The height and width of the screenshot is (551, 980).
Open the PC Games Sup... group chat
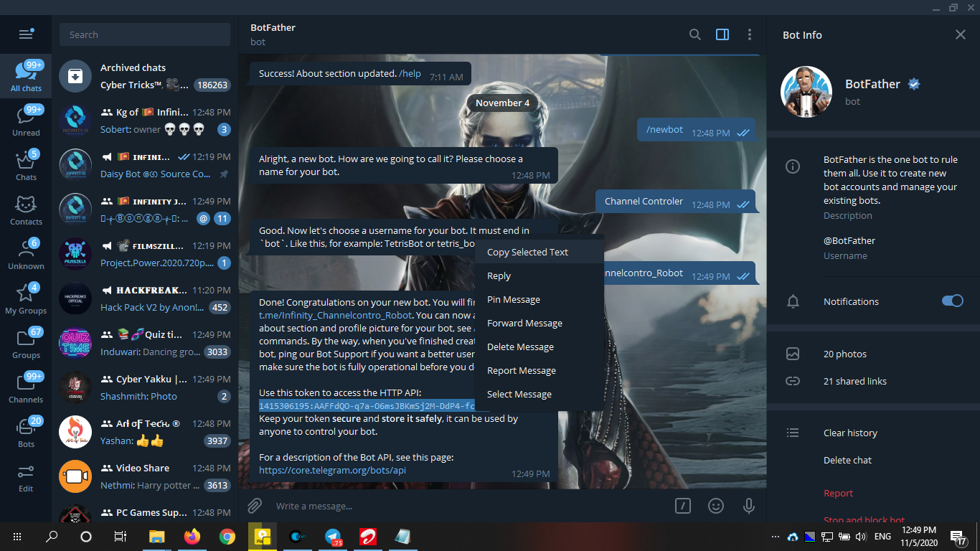pos(145,512)
